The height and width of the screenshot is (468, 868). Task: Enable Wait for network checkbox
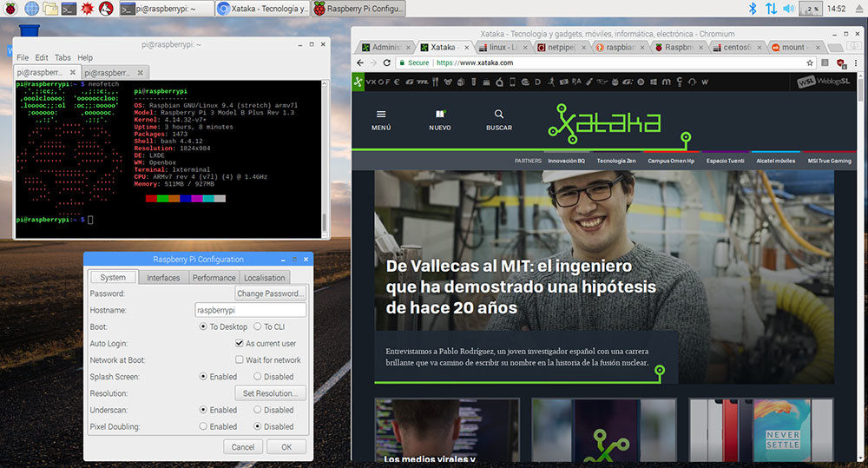point(239,360)
